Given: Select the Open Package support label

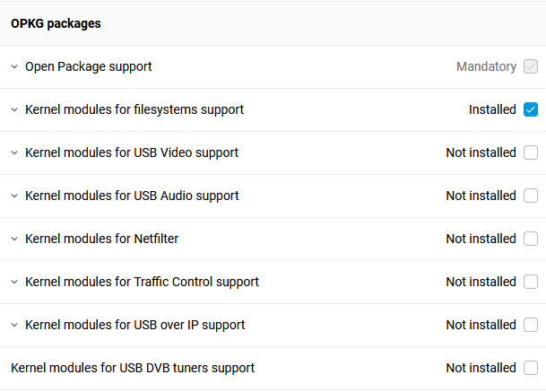Looking at the screenshot, I should coord(89,66).
